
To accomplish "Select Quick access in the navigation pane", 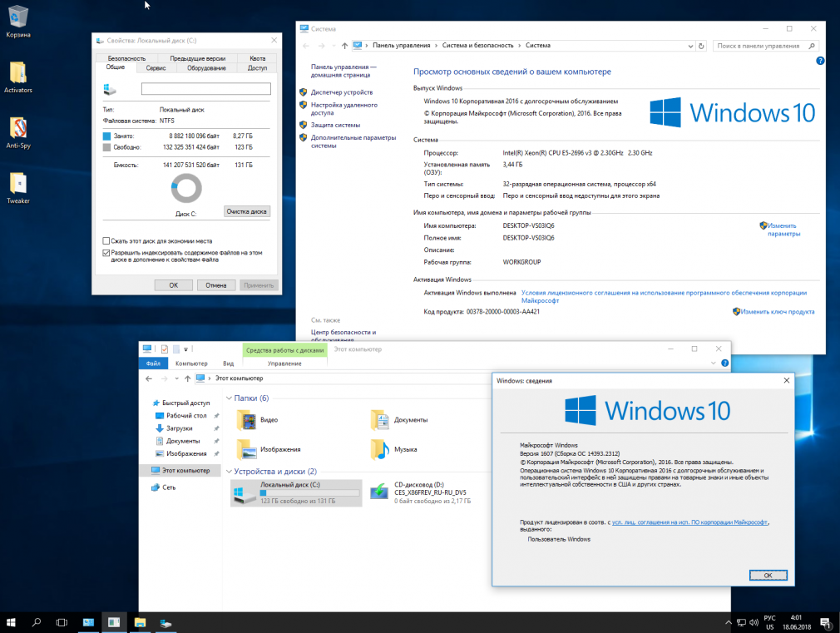I will pos(186,403).
